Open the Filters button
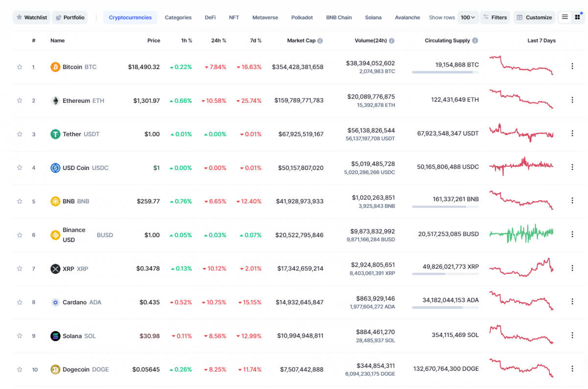588x389 pixels. point(495,18)
